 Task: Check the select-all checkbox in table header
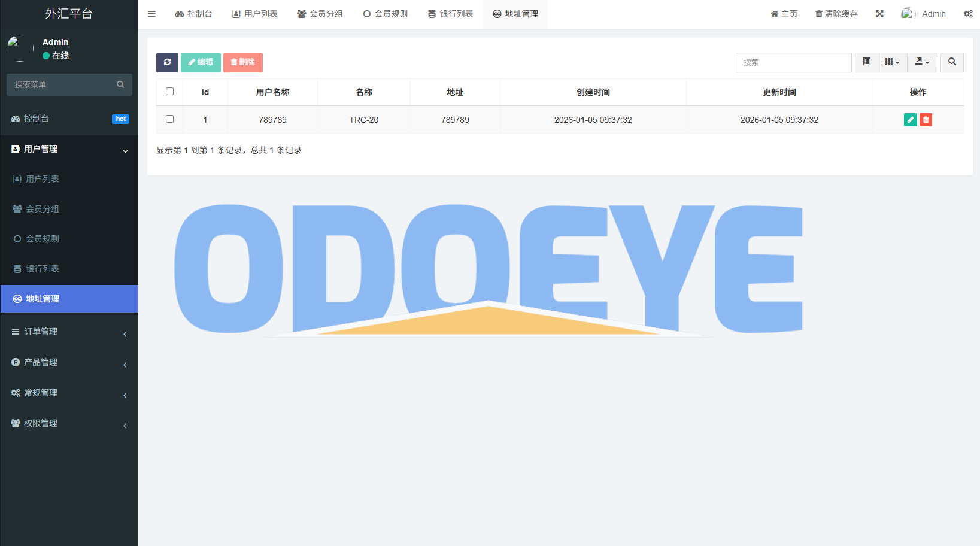click(169, 92)
